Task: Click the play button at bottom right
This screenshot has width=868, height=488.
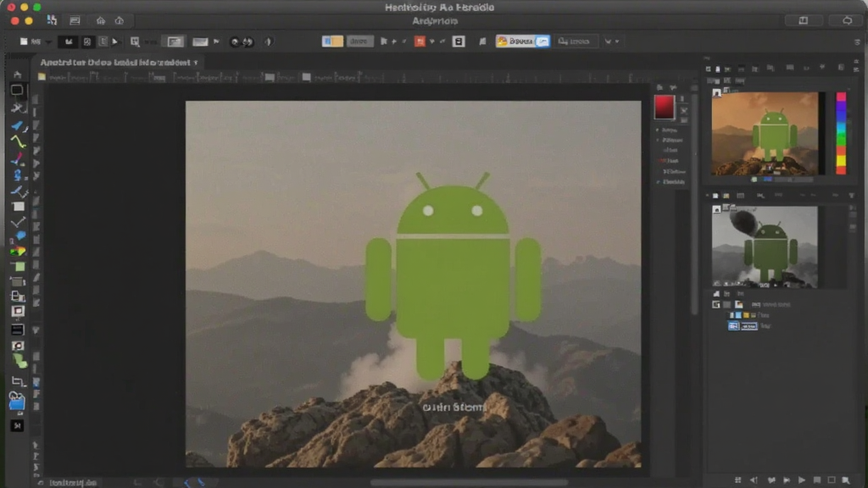Action: click(802, 480)
